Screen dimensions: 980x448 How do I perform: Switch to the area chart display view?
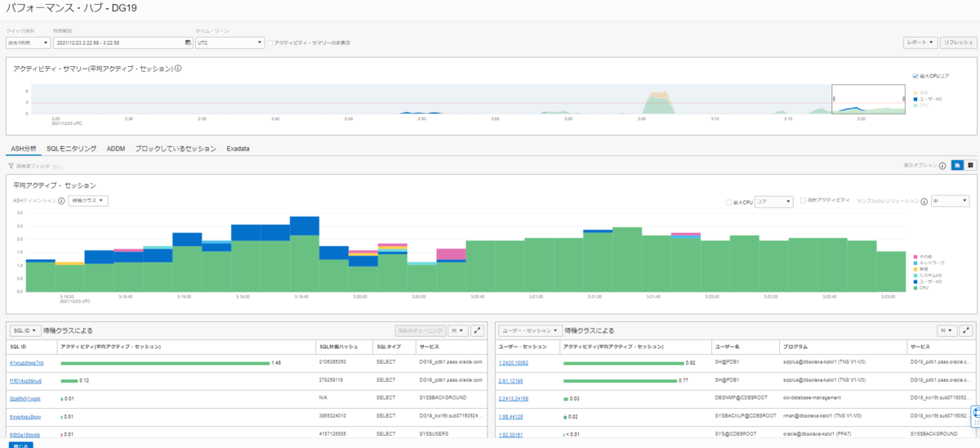pyautogui.click(x=956, y=165)
